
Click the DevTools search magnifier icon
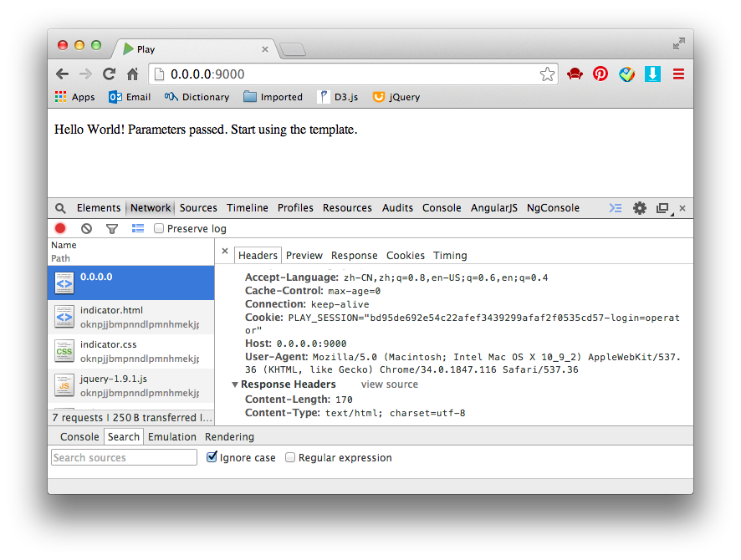[60, 208]
